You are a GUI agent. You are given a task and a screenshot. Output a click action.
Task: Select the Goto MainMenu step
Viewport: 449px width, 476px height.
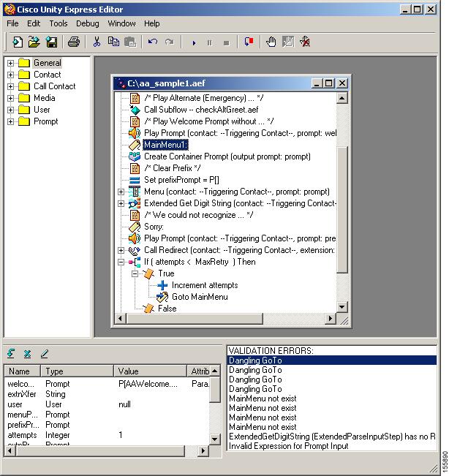coord(200,297)
